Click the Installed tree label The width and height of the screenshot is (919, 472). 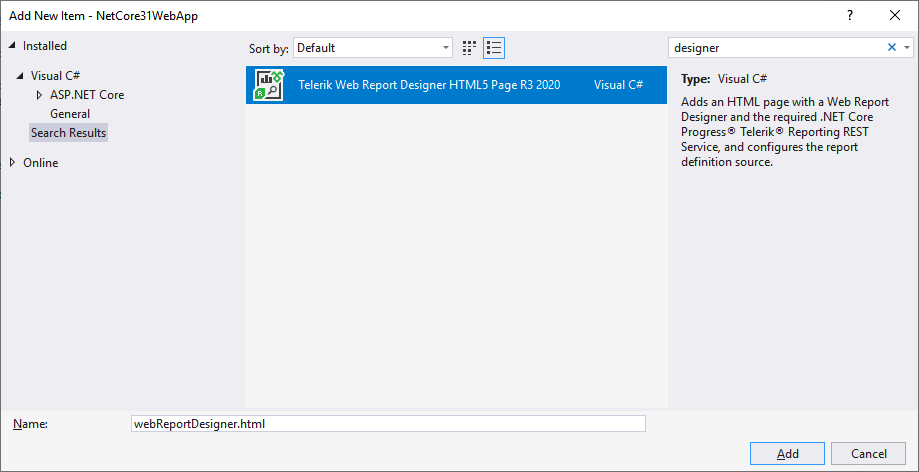[45, 46]
